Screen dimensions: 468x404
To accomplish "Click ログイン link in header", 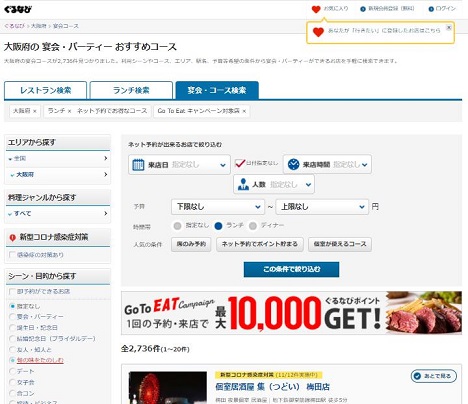I will (446, 9).
